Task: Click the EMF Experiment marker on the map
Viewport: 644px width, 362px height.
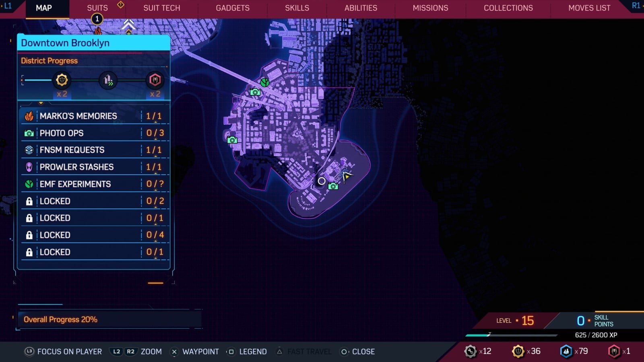Action: [264, 82]
